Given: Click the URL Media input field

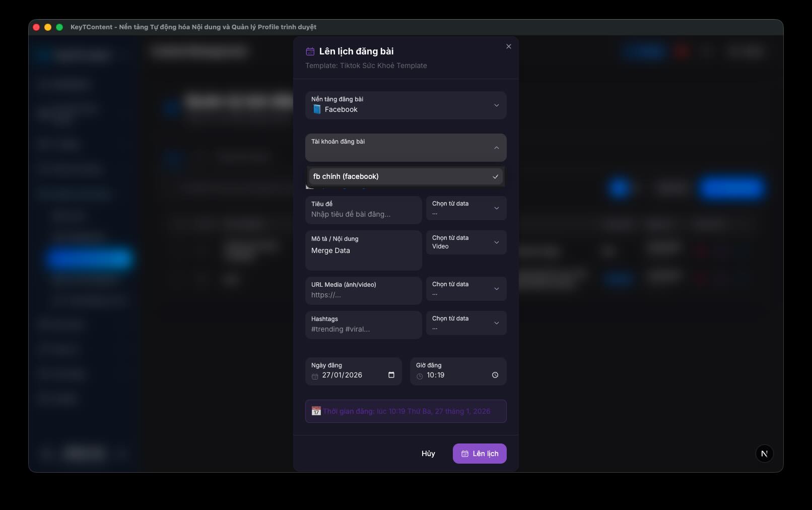Looking at the screenshot, I should (x=363, y=295).
